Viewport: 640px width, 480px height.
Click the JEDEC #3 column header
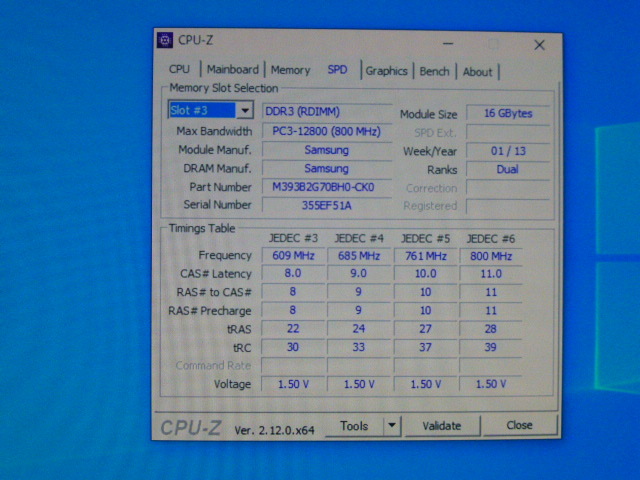(x=293, y=238)
